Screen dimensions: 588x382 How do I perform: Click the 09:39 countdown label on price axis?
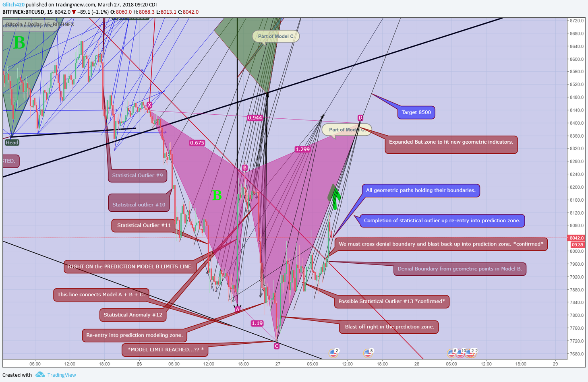tap(577, 245)
